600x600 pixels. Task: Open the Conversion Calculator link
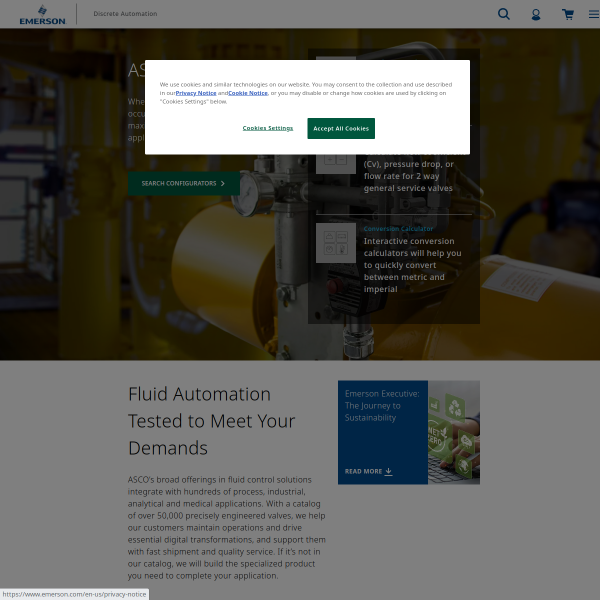point(398,229)
